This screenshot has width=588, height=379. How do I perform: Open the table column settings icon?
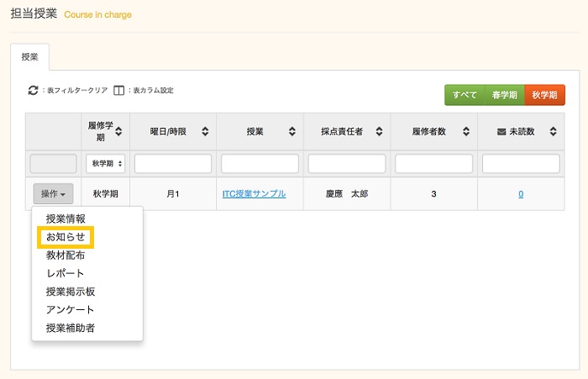click(119, 90)
